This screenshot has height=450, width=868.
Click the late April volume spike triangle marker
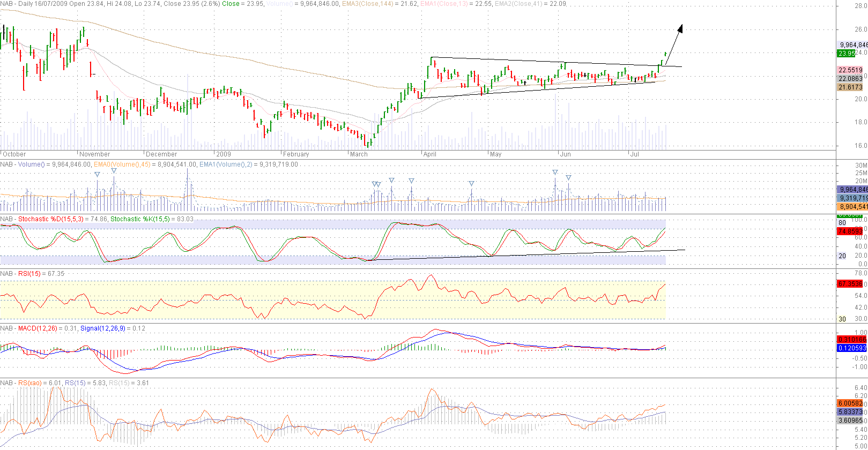pyautogui.click(x=471, y=184)
